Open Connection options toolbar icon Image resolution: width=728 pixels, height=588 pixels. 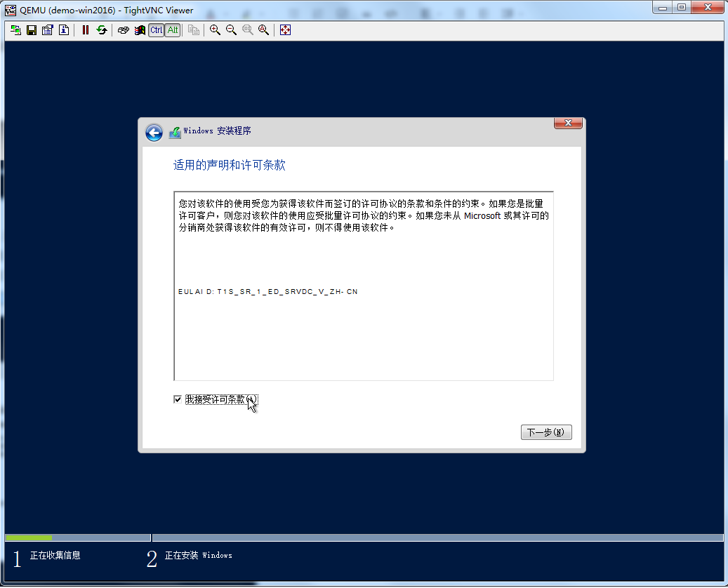pos(47,30)
